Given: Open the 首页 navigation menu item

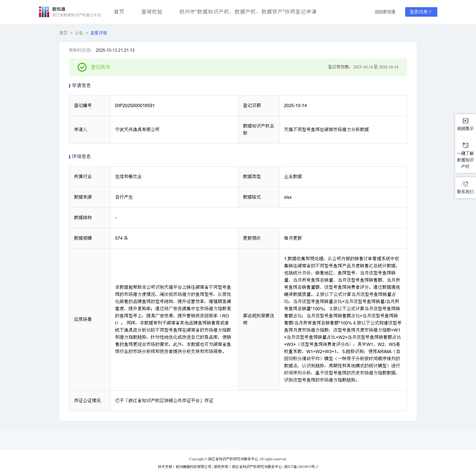Looking at the screenshot, I should 119,12.
